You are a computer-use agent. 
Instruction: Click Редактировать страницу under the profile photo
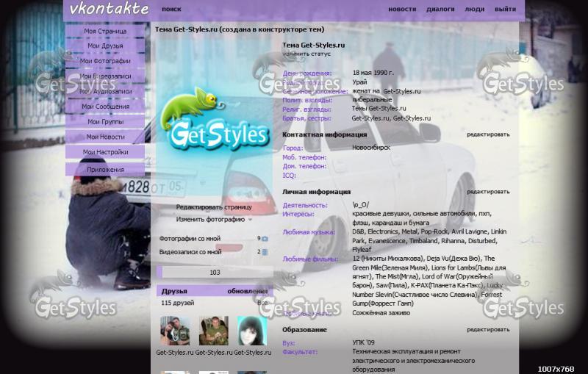pos(214,207)
